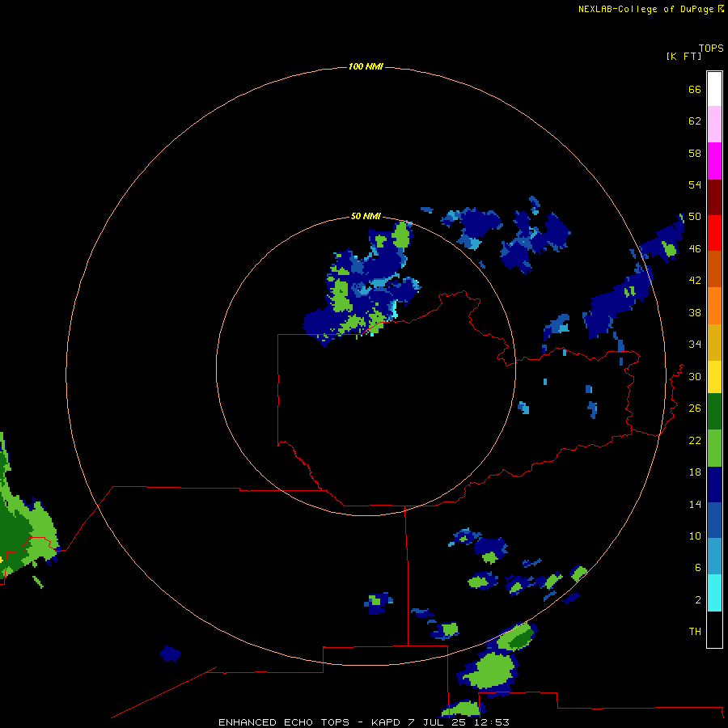The image size is (728, 728).
Task: Click the legend value 62
Action: coord(695,121)
